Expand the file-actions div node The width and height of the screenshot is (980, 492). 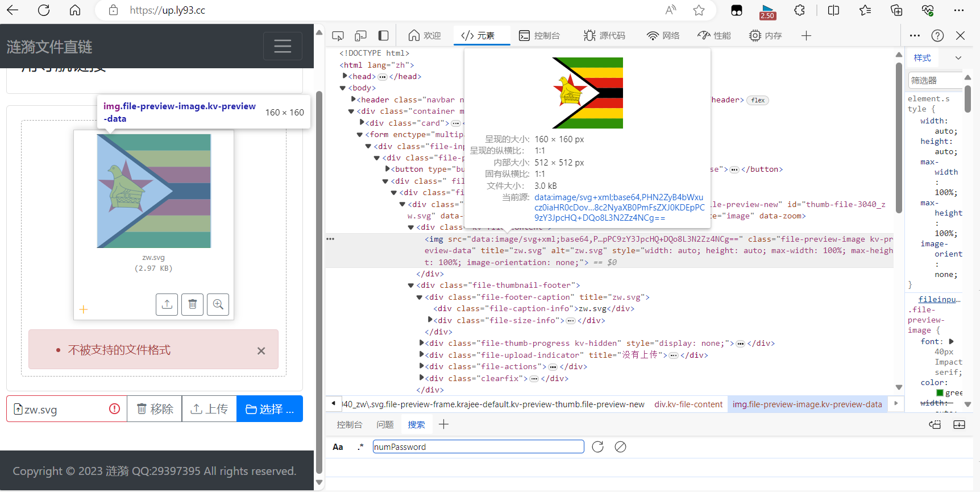coord(421,367)
